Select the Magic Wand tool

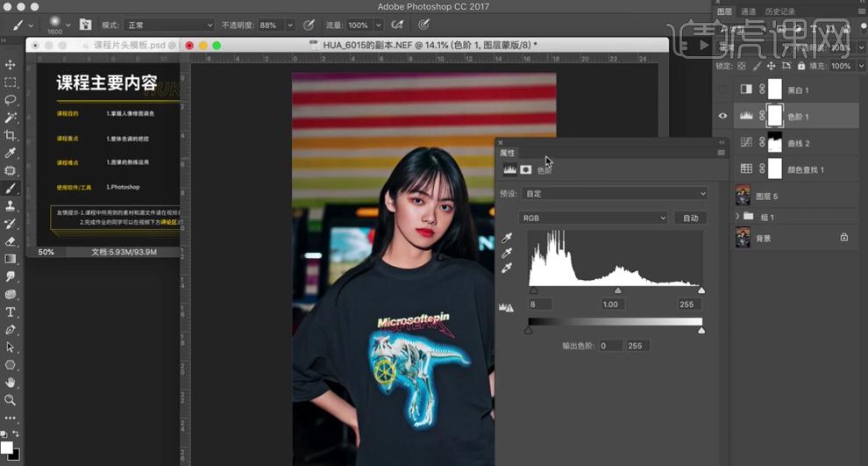[10, 118]
